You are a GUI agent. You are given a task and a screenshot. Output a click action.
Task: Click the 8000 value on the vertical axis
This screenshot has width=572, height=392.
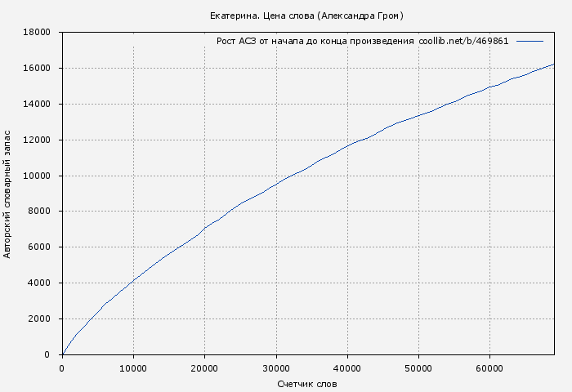point(40,212)
